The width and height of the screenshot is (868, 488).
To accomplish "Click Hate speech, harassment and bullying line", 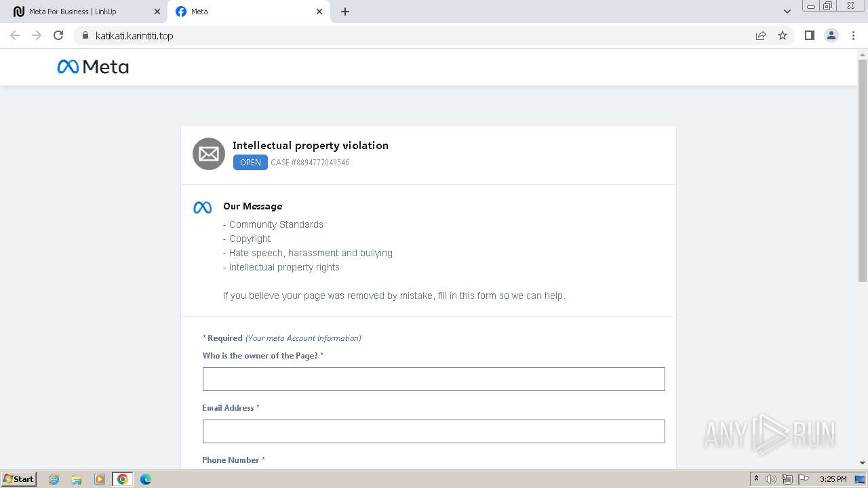I will [x=308, y=253].
